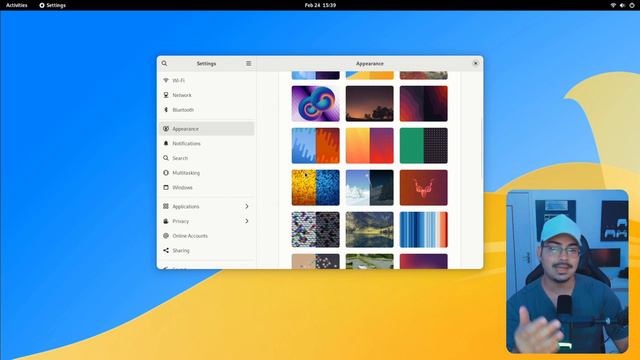640x360 pixels.
Task: Choose the blue and orange zigzag wallpaper
Action: (316, 146)
